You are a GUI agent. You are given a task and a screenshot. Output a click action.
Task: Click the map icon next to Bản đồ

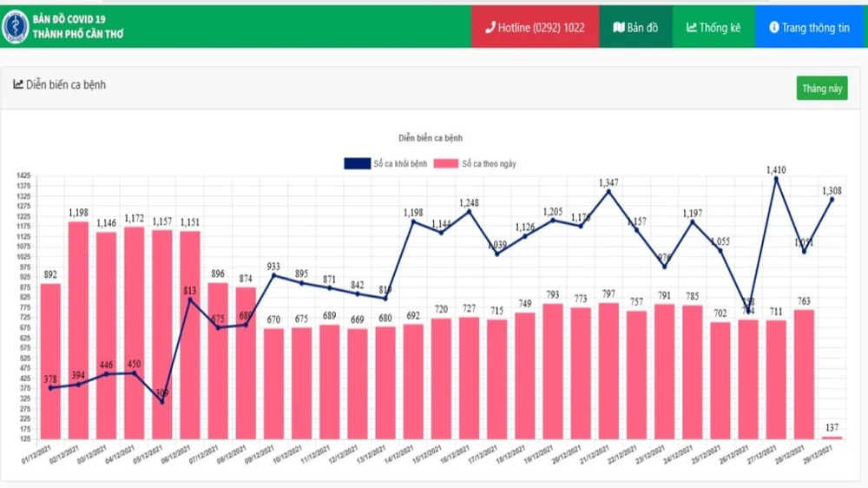(x=618, y=28)
